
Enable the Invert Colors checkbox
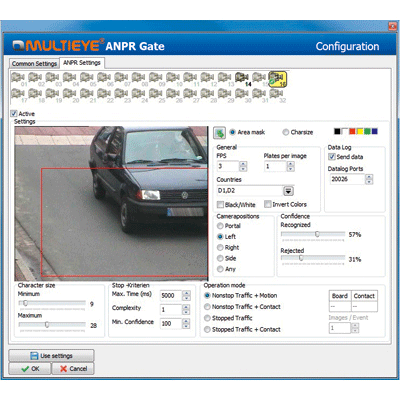[267, 204]
